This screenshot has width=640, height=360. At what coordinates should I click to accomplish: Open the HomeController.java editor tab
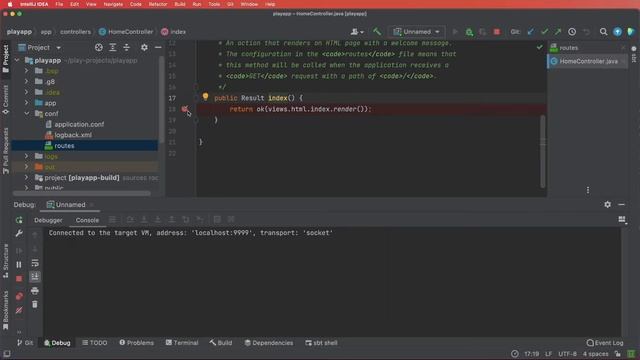[x=588, y=61]
